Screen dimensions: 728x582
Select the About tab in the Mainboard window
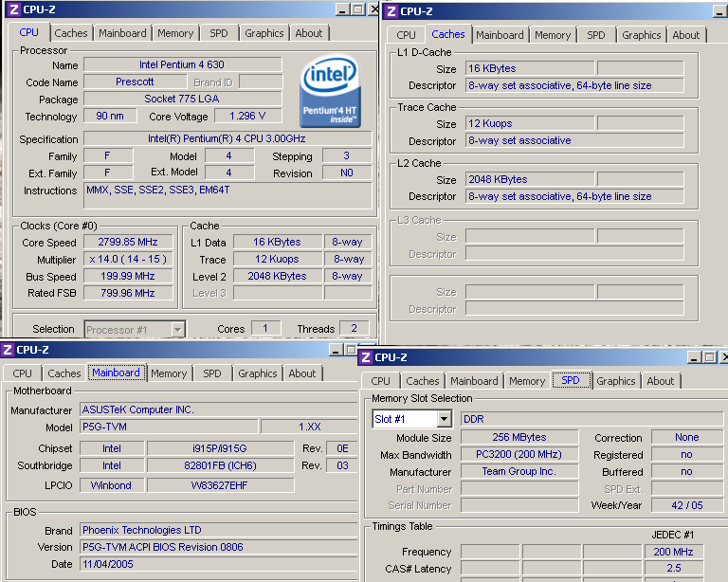point(302,373)
